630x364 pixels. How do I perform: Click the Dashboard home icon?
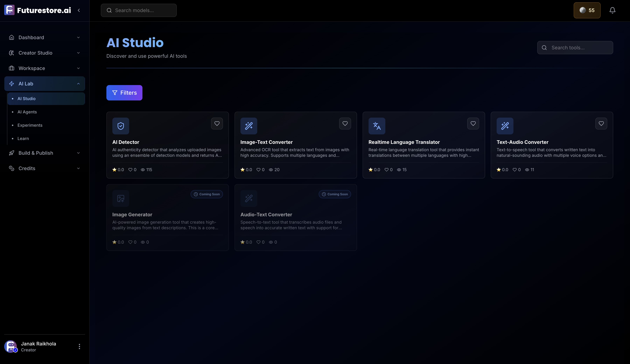(12, 37)
